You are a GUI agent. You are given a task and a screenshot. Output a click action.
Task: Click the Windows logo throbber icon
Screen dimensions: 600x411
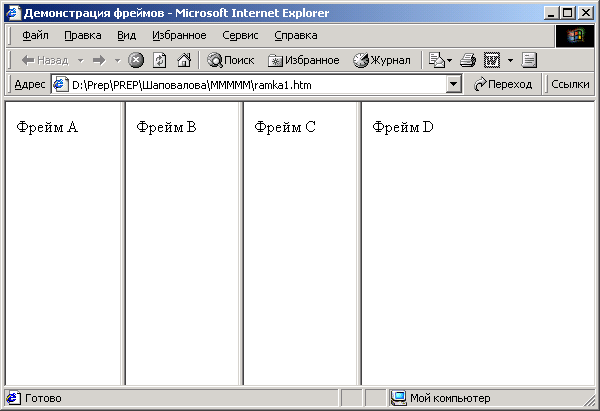click(575, 36)
